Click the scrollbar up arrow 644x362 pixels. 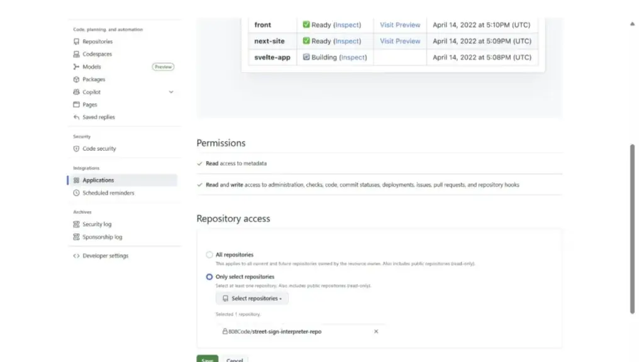[633, 24]
